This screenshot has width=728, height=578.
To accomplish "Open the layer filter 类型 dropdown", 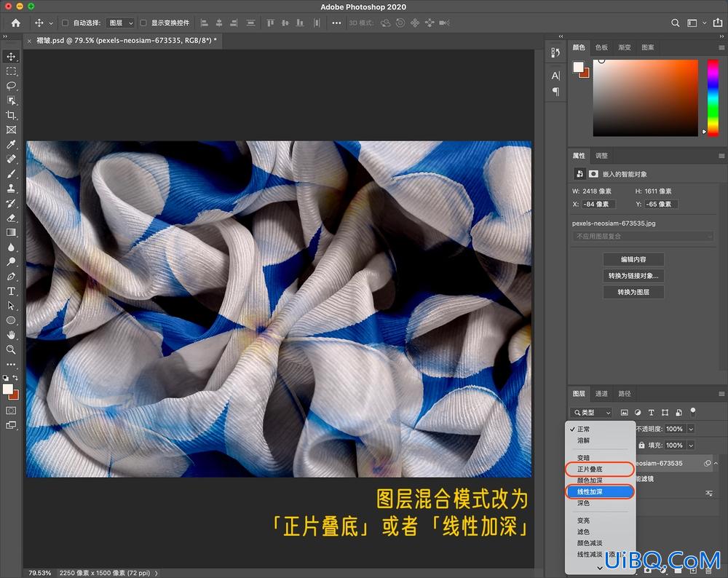I will (x=591, y=412).
